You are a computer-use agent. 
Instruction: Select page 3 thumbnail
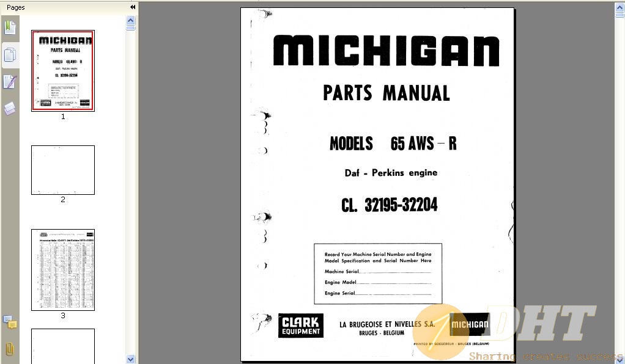coord(63,269)
